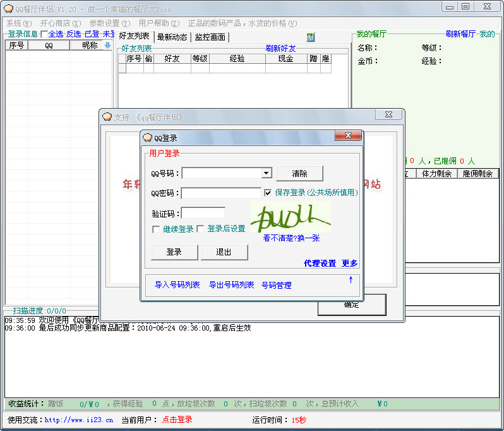Image resolution: width=504 pixels, height=431 pixels.
Task: Click the blue down arrow in login list header
Action: tap(107, 46)
